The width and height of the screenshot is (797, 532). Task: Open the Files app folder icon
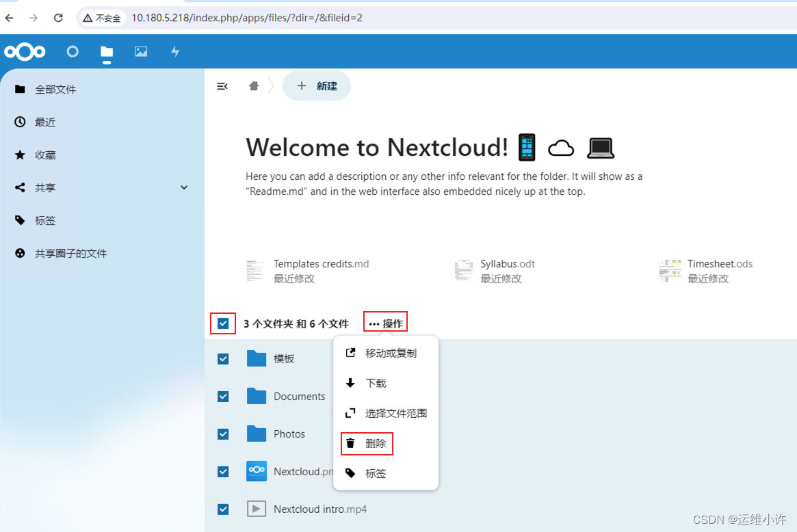click(x=107, y=52)
